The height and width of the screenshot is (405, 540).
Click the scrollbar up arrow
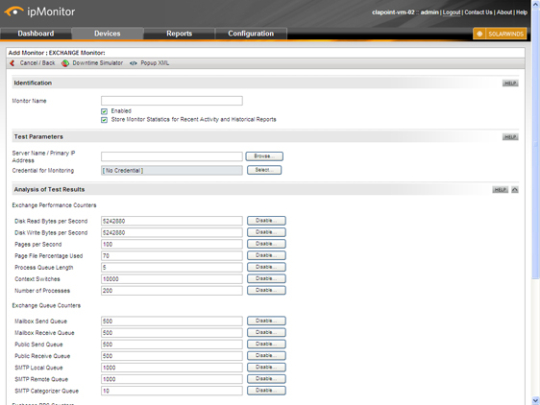pyautogui.click(x=536, y=4)
